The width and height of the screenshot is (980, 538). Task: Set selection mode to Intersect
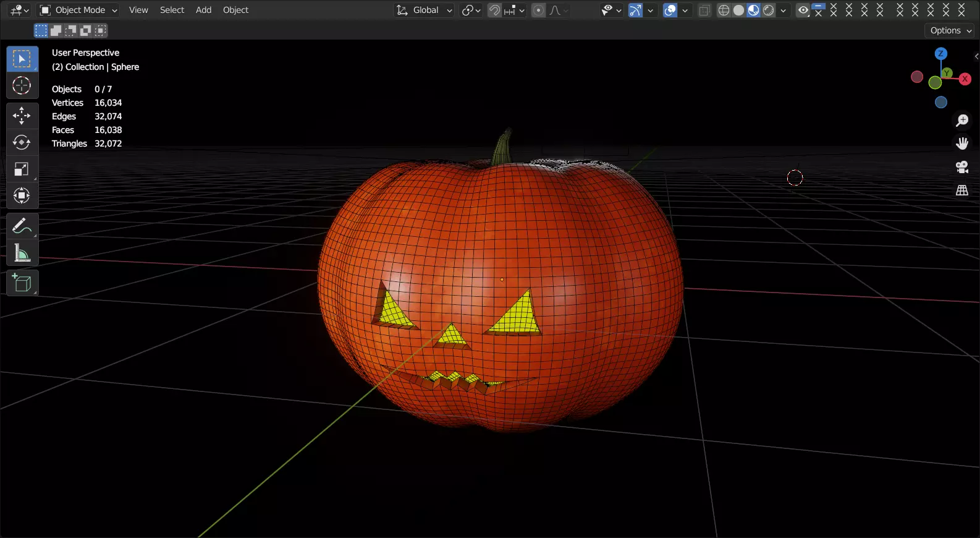100,30
